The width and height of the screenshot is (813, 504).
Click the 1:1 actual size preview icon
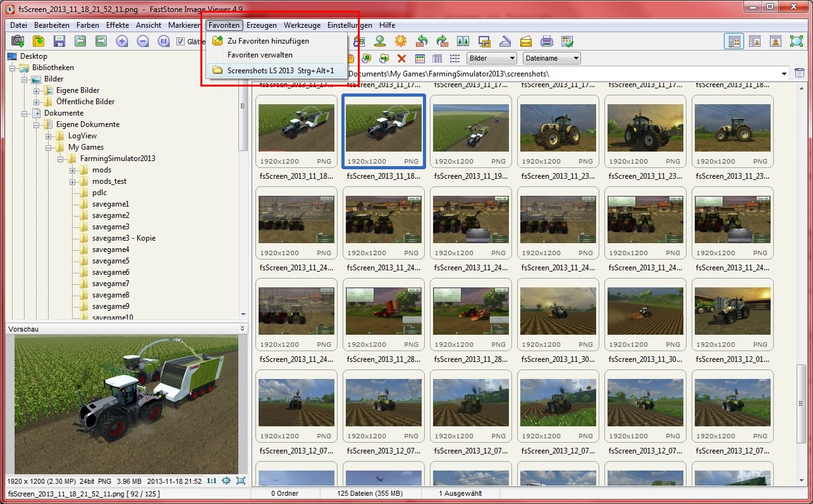[x=212, y=481]
